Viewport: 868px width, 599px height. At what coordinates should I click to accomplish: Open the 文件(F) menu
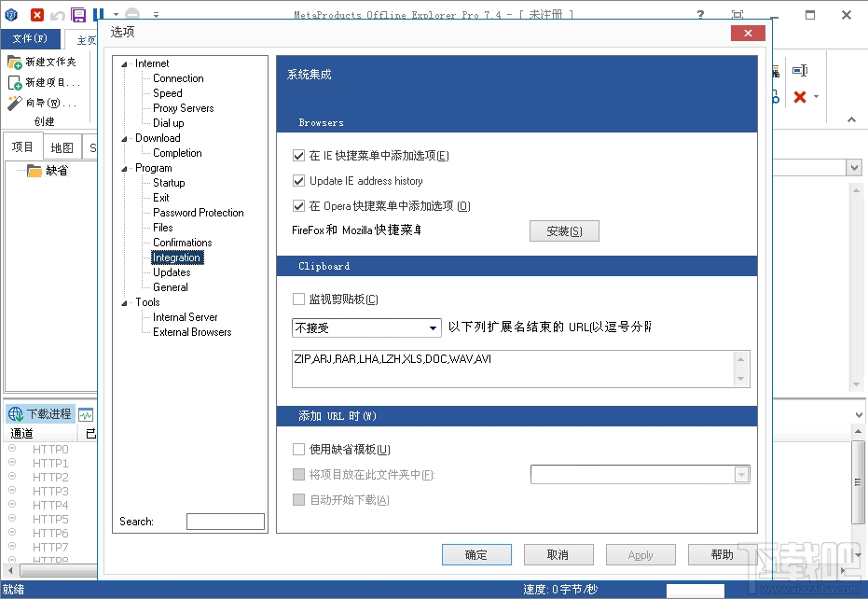click(x=30, y=38)
